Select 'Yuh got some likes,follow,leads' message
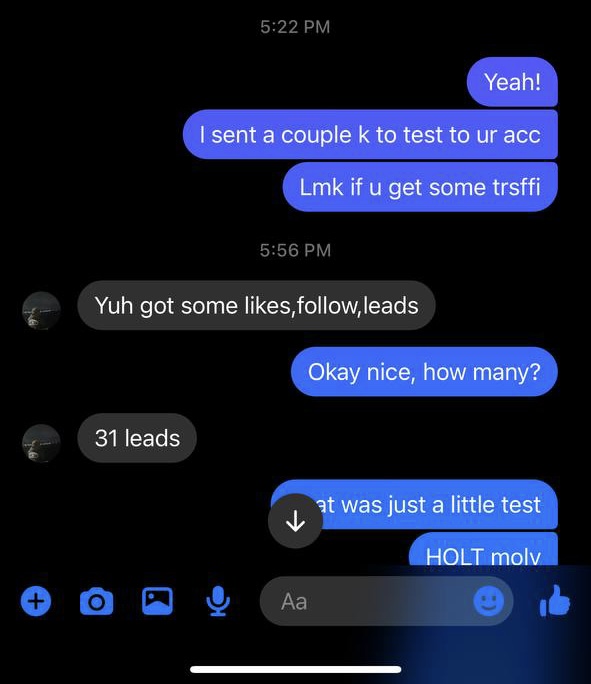 [x=256, y=305]
